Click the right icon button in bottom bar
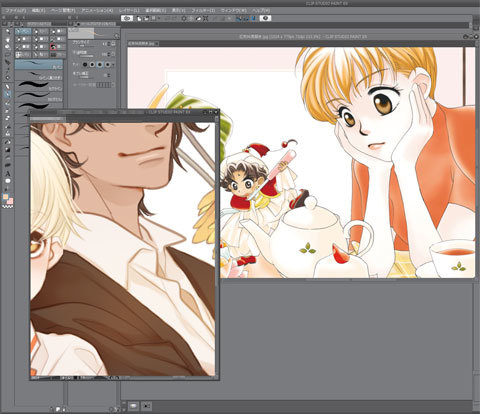The width and height of the screenshot is (480, 414). click(146, 406)
